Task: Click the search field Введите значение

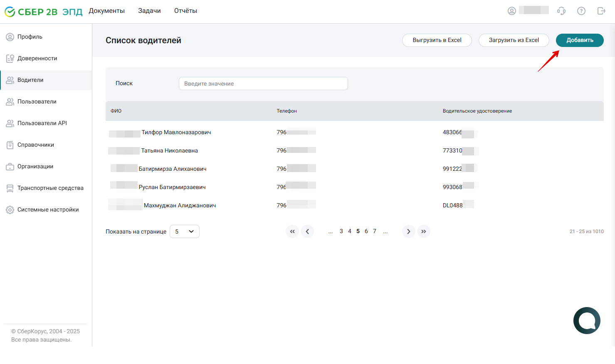Action: pos(263,84)
